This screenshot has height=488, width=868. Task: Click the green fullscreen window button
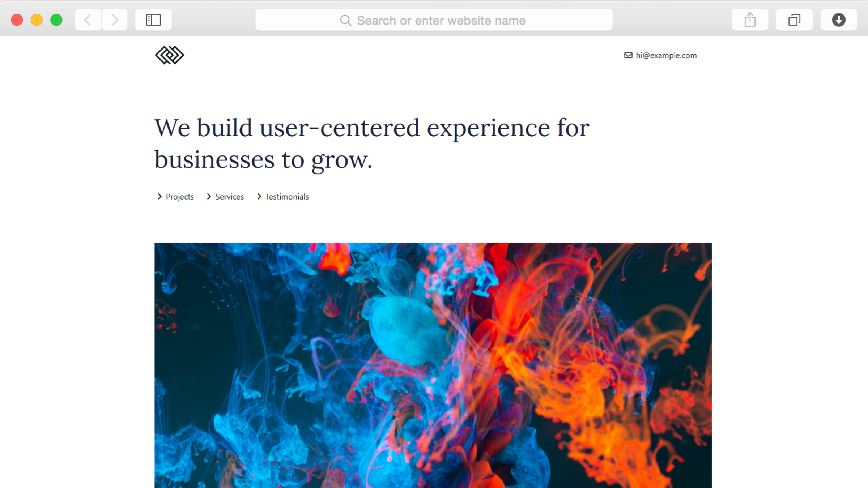56,20
